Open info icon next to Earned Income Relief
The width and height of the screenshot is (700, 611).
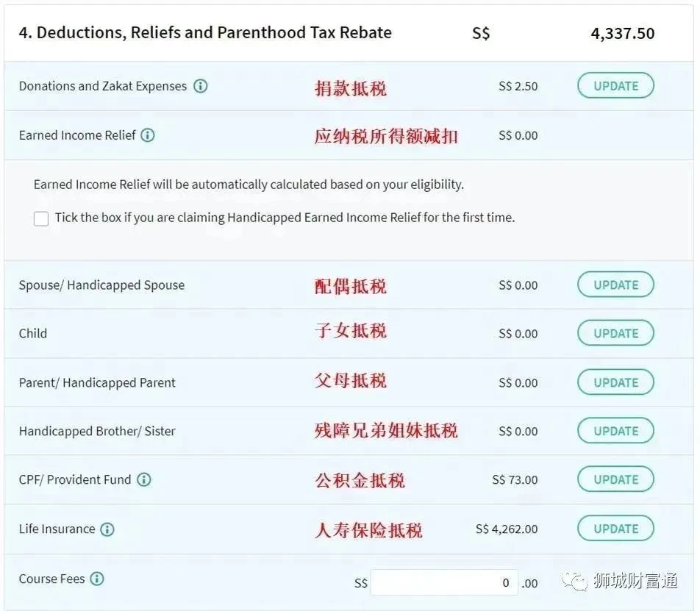[x=148, y=135]
